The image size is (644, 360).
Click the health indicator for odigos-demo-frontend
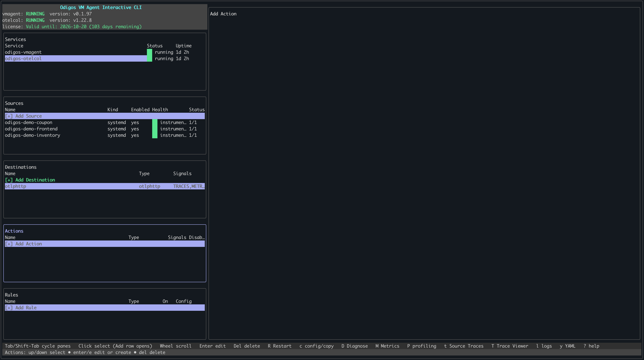[x=155, y=129]
